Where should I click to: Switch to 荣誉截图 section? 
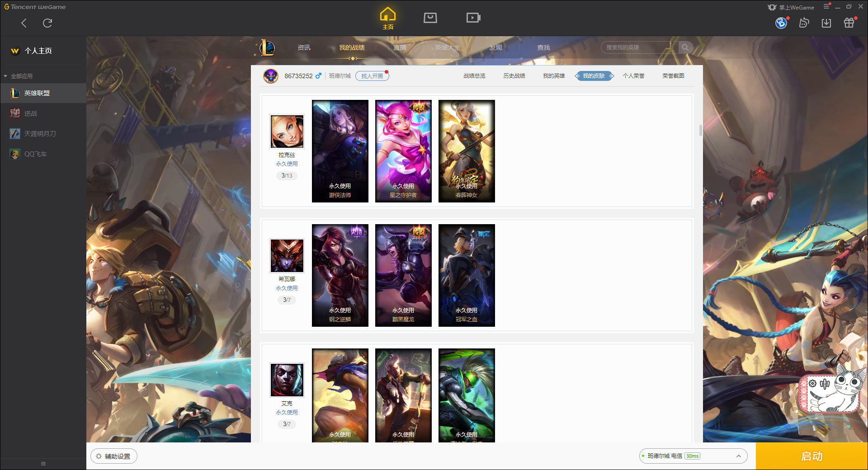click(x=673, y=76)
